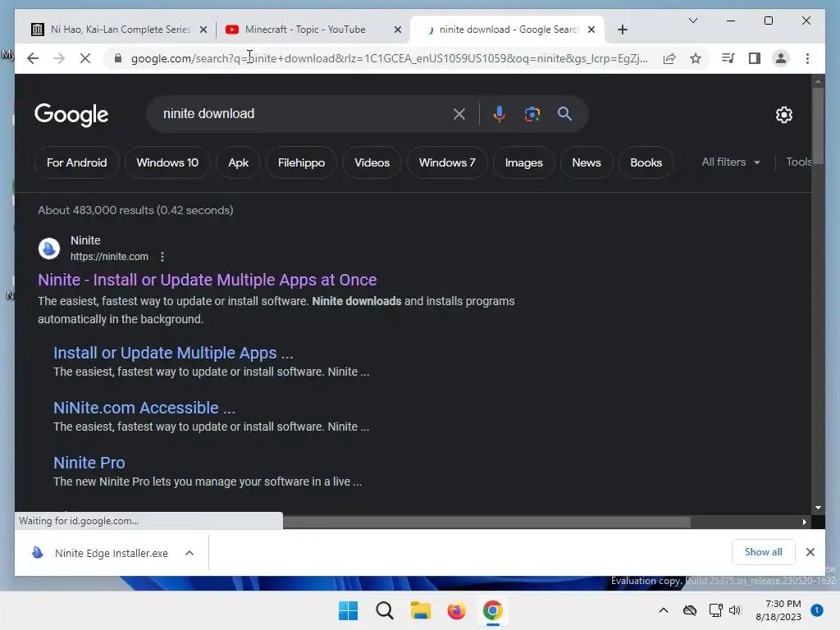Open the Chrome profile avatar icon
Image resolution: width=840 pixels, height=630 pixels.
[x=781, y=58]
